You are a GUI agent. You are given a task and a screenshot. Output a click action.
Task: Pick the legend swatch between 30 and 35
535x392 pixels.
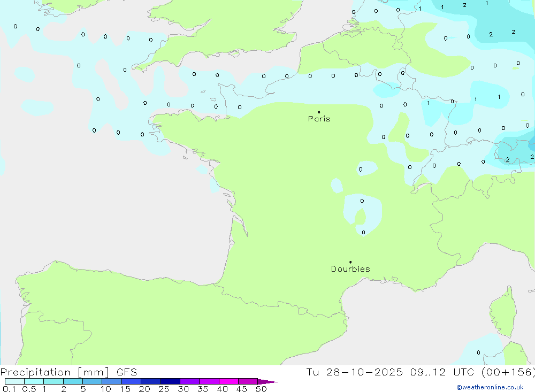click(x=190, y=381)
